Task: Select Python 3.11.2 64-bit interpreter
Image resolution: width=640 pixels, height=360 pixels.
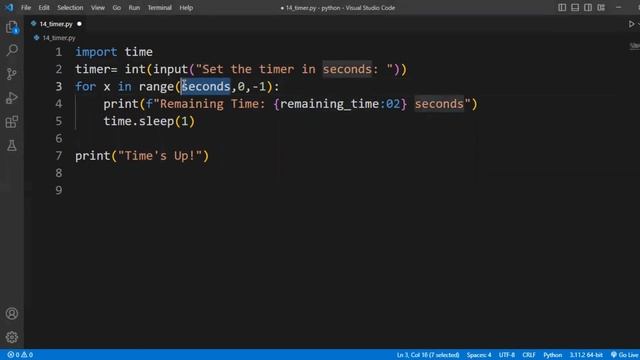Action: tap(586, 355)
